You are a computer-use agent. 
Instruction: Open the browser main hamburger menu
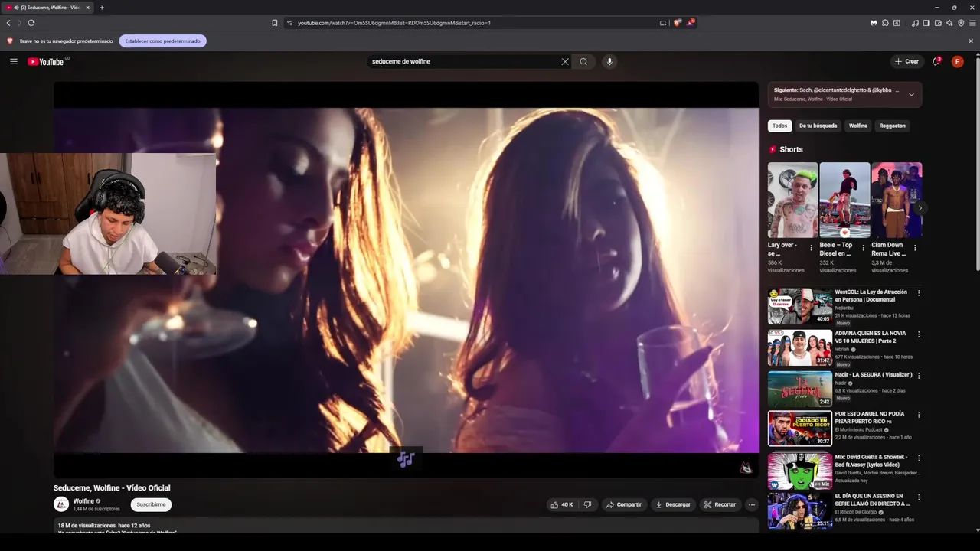coord(972,23)
